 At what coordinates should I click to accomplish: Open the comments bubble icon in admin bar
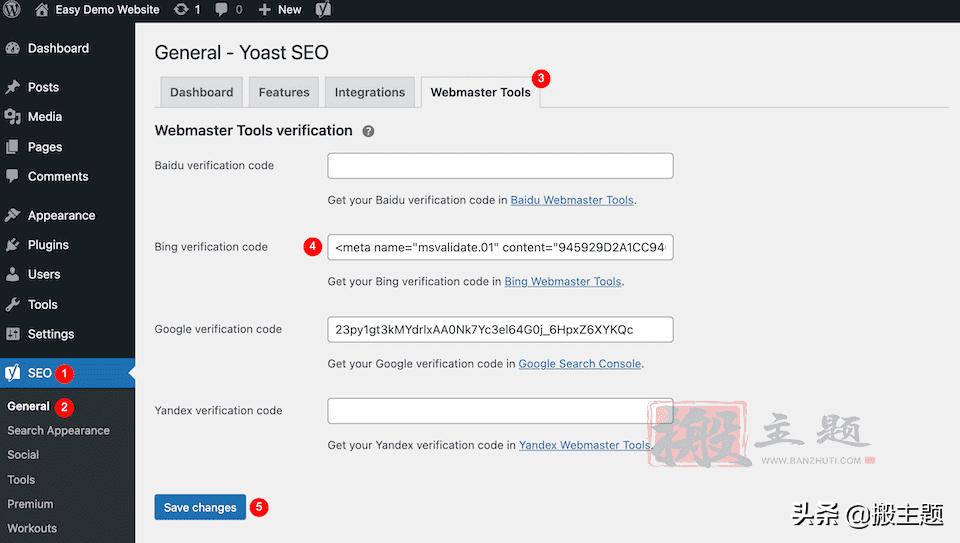[x=222, y=9]
